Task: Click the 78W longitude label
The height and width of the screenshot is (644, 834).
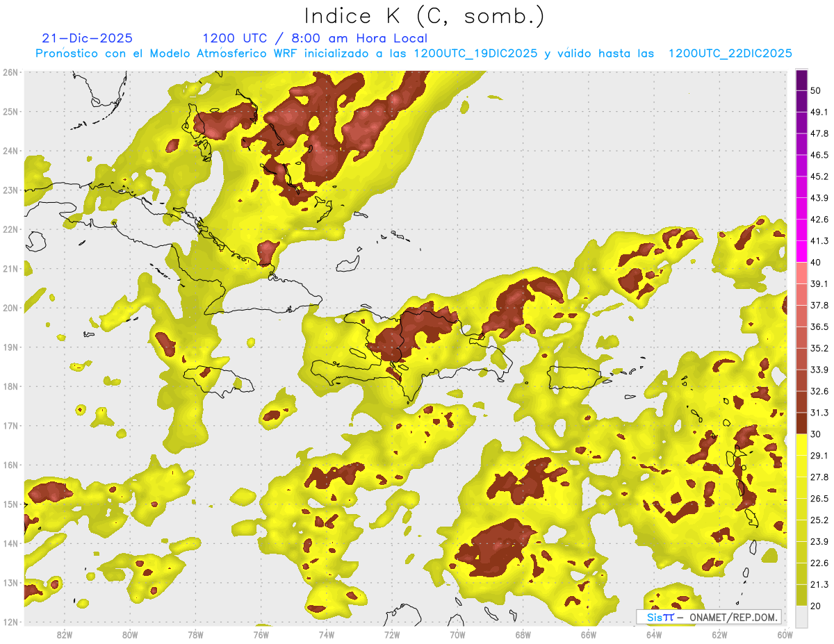Action: (x=195, y=634)
